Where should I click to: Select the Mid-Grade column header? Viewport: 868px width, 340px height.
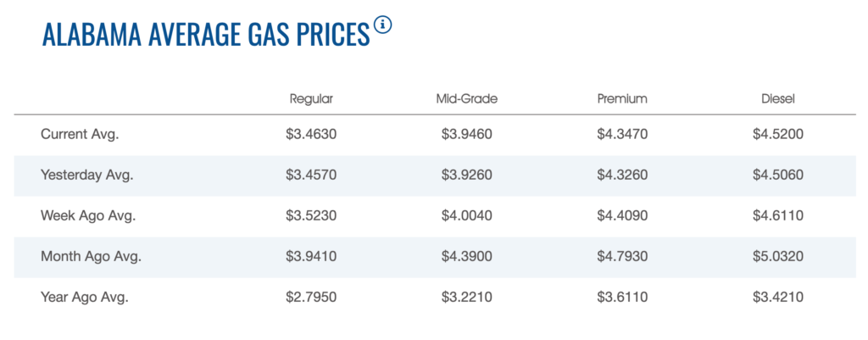(x=467, y=99)
